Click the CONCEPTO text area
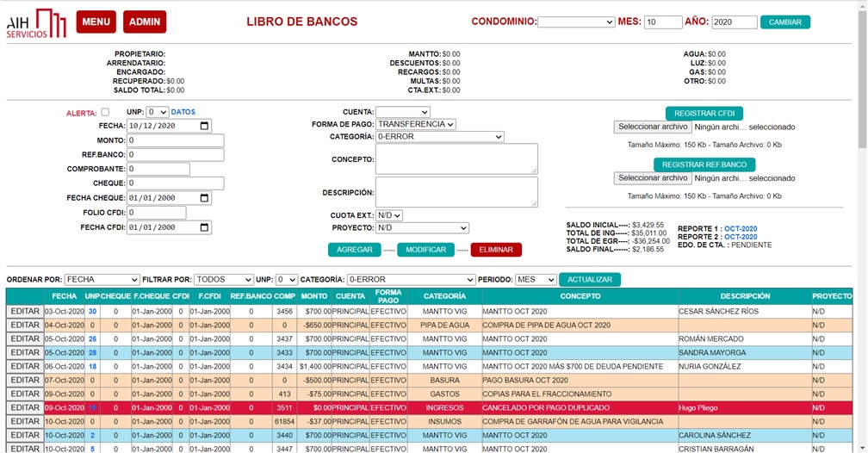The height and width of the screenshot is (453, 868). pos(456,159)
